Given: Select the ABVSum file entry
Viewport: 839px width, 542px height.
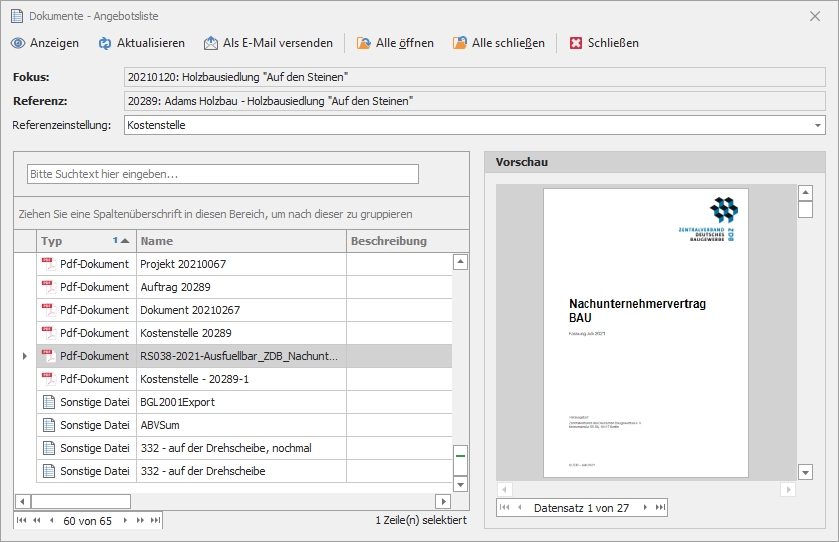Looking at the screenshot, I should pos(240,425).
